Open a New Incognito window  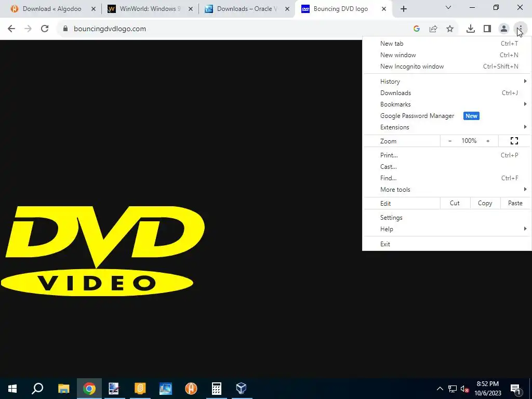pyautogui.click(x=447, y=66)
